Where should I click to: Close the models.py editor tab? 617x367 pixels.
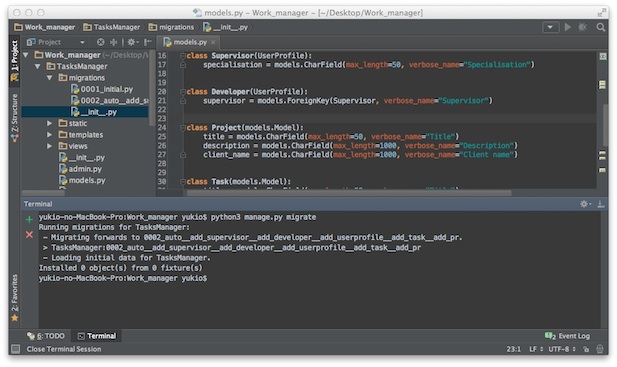(213, 42)
